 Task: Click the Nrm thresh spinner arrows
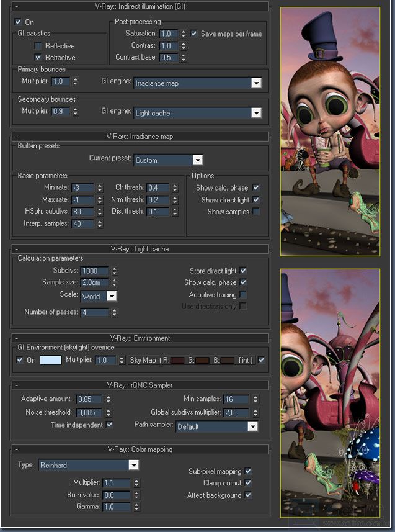point(175,200)
